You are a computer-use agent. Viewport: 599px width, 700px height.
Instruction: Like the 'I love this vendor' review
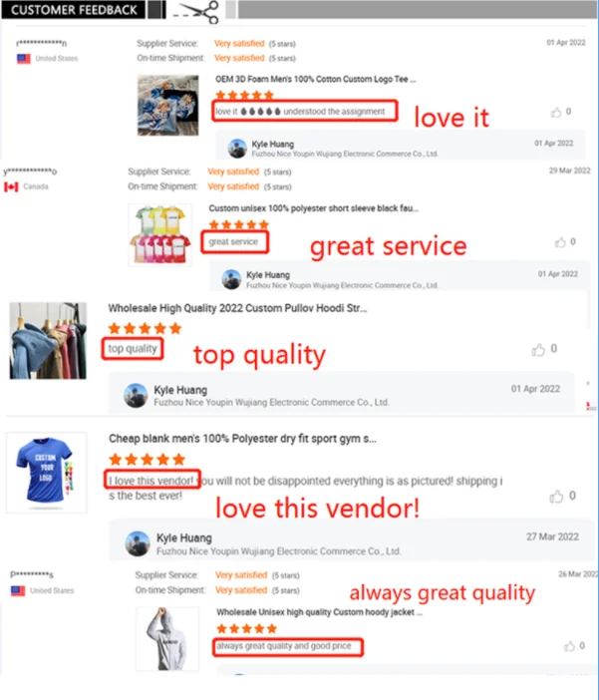[x=556, y=496]
